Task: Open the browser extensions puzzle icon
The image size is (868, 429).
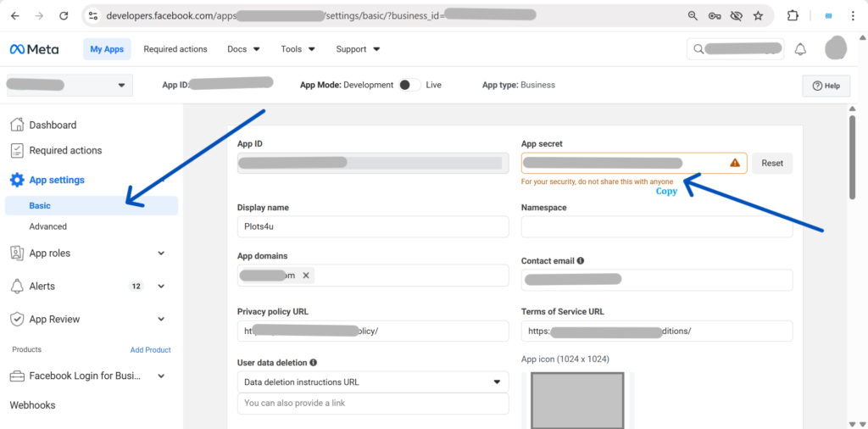Action: click(x=793, y=16)
